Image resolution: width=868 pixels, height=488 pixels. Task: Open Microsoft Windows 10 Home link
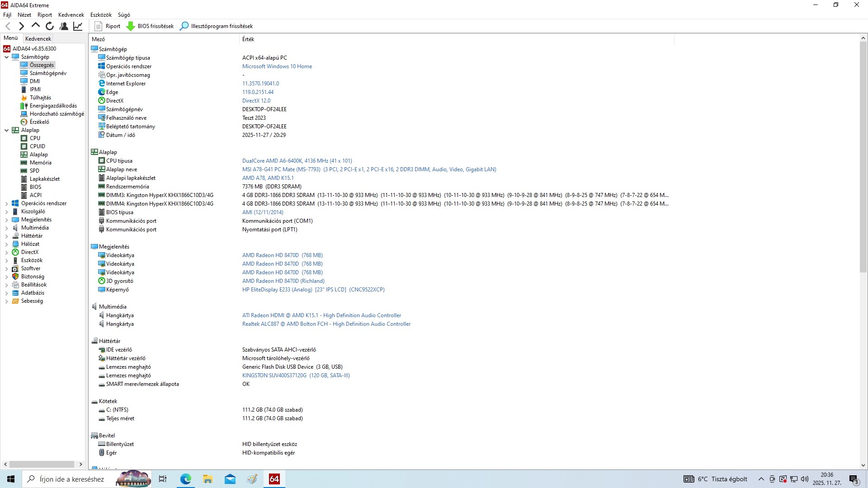(x=277, y=66)
